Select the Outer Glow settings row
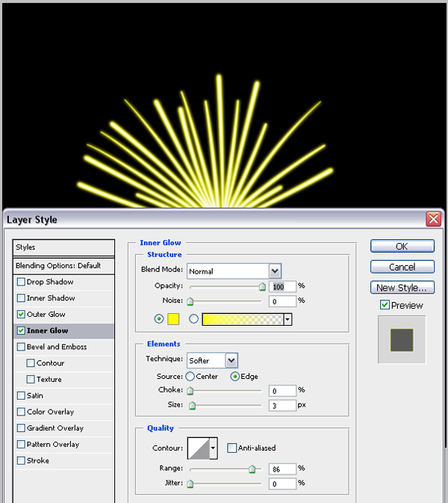 [x=63, y=315]
